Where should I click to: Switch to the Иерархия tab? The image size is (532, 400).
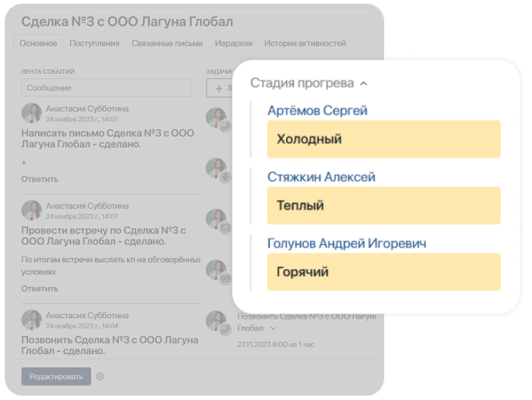pyautogui.click(x=233, y=43)
